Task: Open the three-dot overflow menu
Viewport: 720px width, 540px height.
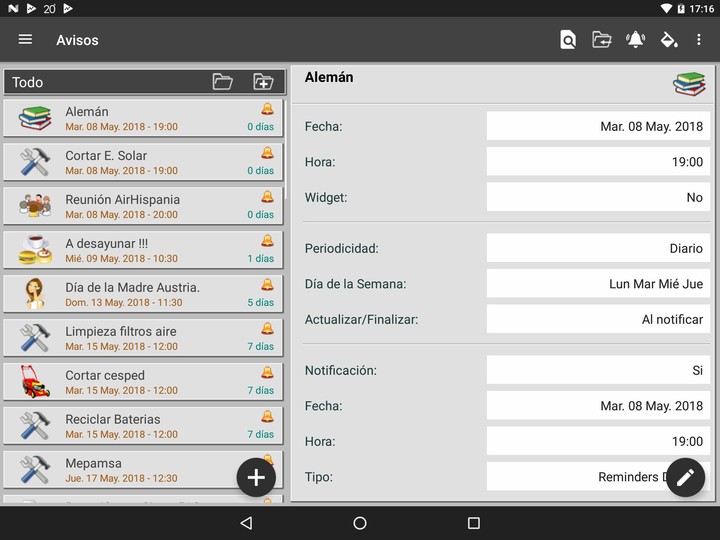Action: [698, 40]
